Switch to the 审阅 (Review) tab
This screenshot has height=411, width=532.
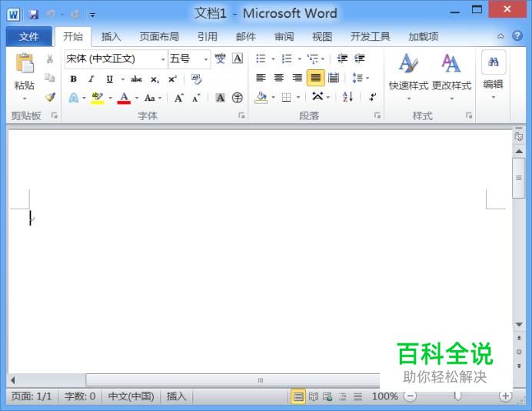click(284, 36)
